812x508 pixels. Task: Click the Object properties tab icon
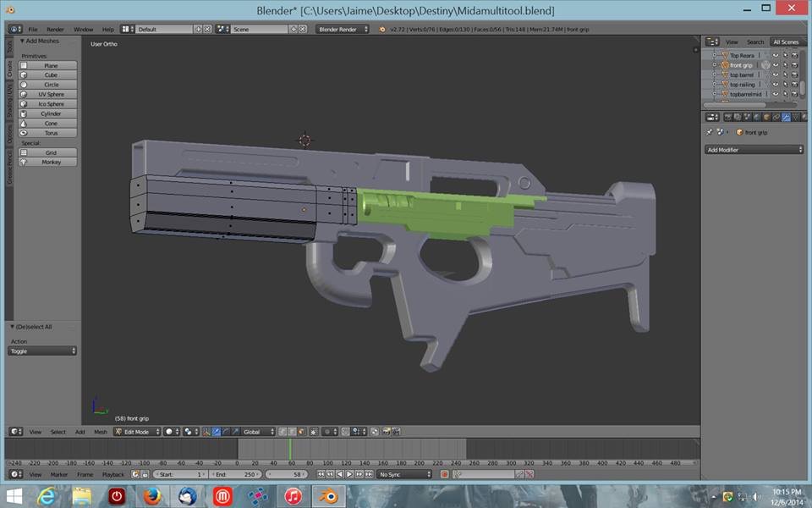point(767,117)
